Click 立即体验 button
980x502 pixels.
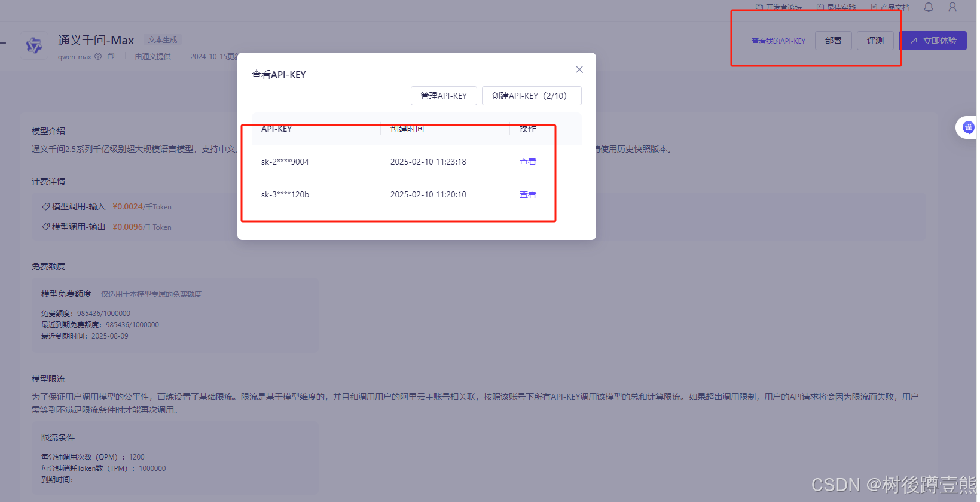pos(933,41)
